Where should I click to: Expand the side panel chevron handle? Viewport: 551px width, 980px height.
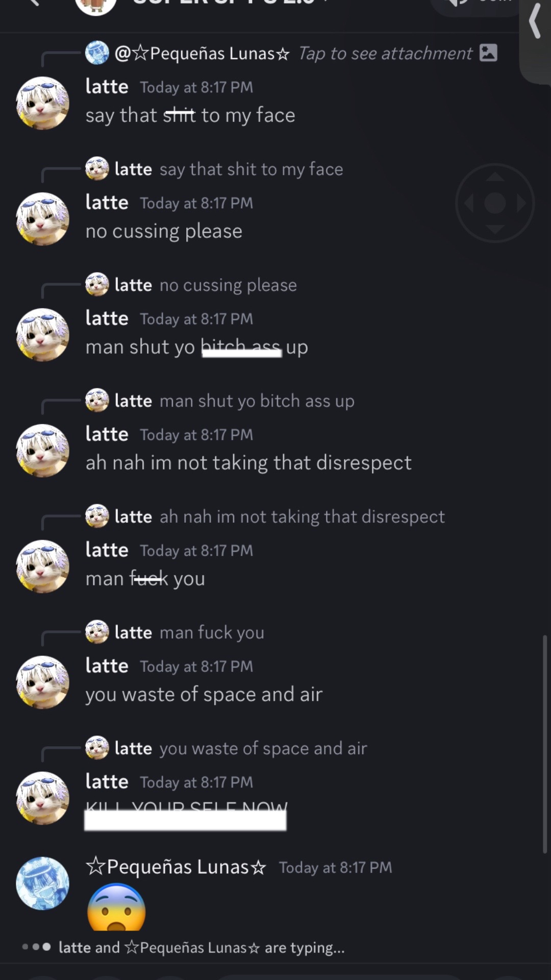[535, 21]
